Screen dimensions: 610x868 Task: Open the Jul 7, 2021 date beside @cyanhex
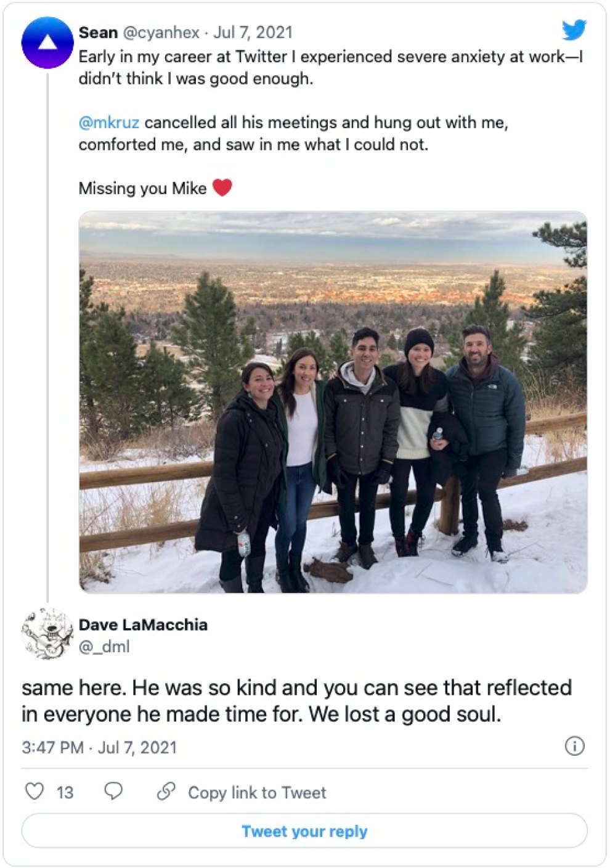tap(253, 33)
